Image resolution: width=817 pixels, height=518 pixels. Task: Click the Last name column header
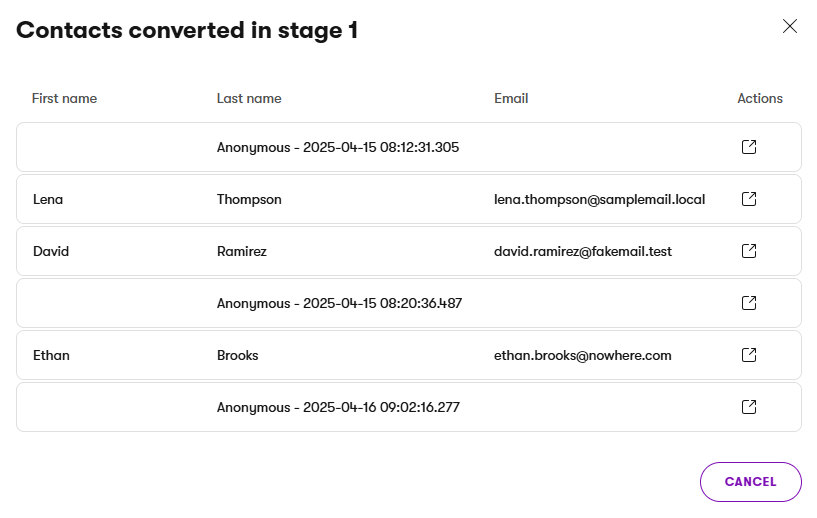(x=249, y=98)
